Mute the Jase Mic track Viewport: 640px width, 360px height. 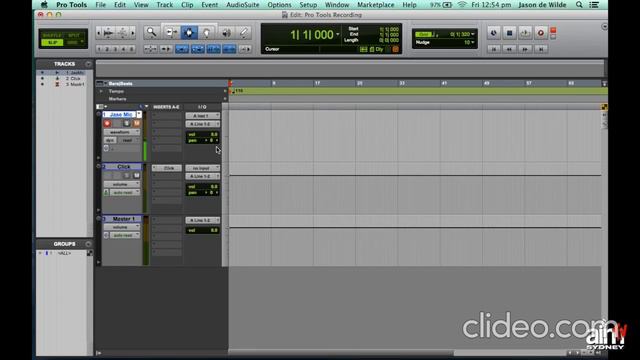137,123
